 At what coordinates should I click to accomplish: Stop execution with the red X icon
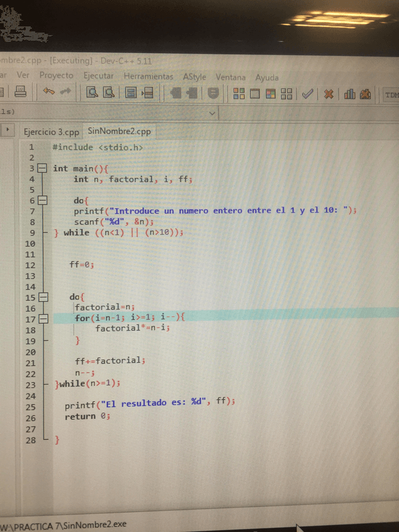tap(327, 94)
